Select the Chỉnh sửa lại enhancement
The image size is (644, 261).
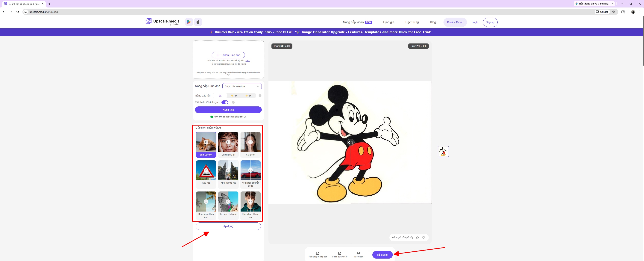click(228, 145)
